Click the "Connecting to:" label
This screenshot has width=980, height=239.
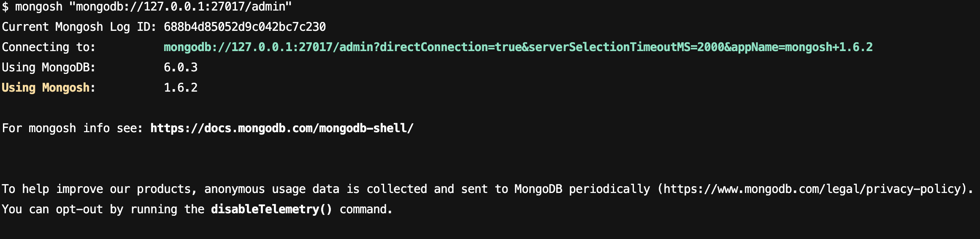click(49, 47)
